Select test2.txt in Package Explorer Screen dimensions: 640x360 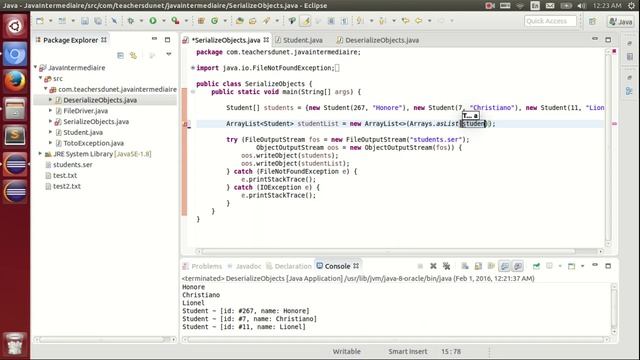click(x=67, y=186)
